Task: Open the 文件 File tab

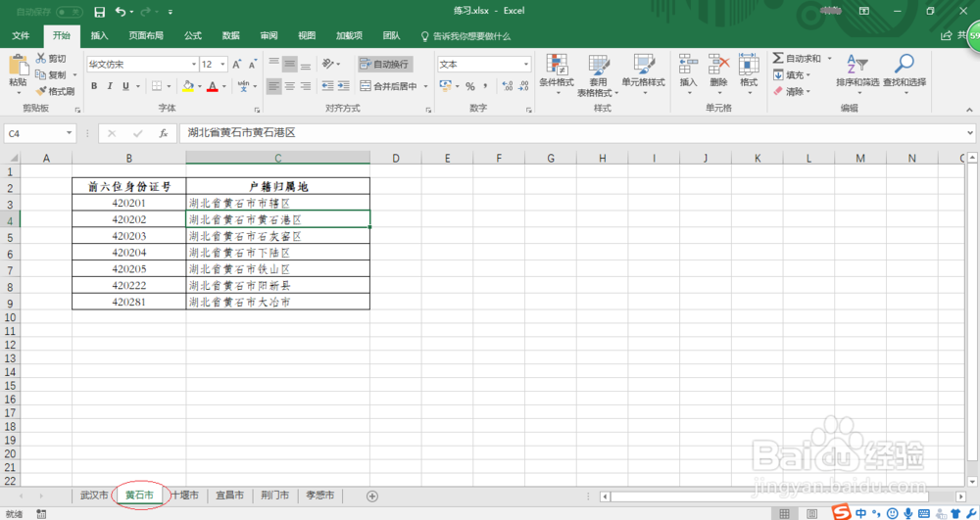Action: coord(21,35)
